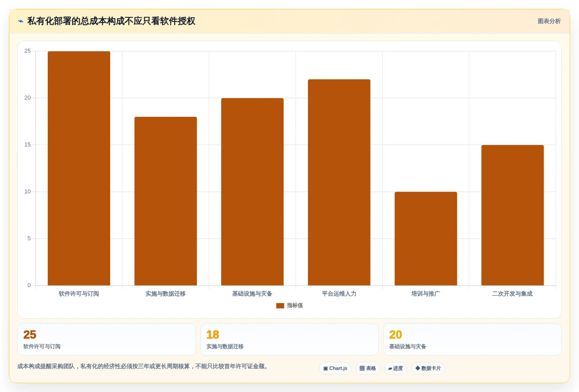Click the 培训与推广 axis label
This screenshot has width=579, height=392.
pyautogui.click(x=426, y=294)
